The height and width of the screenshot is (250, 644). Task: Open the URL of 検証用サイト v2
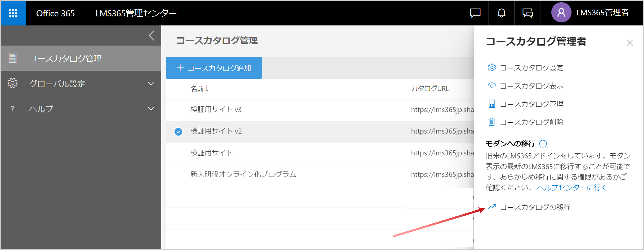tap(442, 131)
